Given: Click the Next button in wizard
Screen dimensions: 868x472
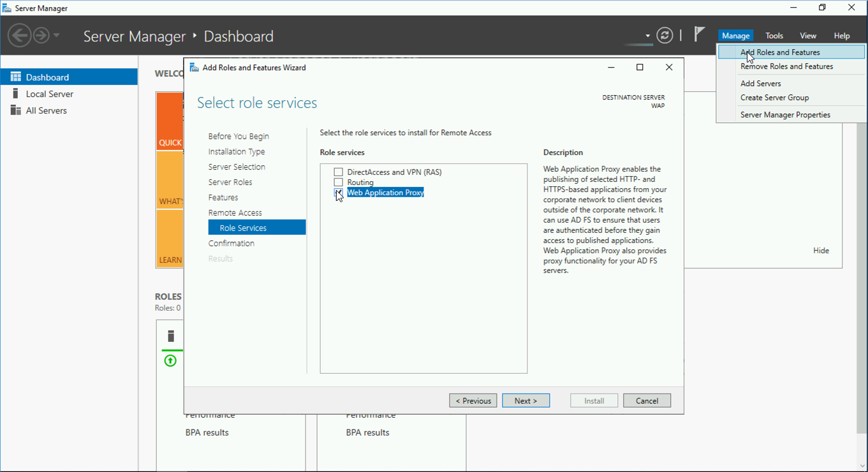Looking at the screenshot, I should [526, 401].
